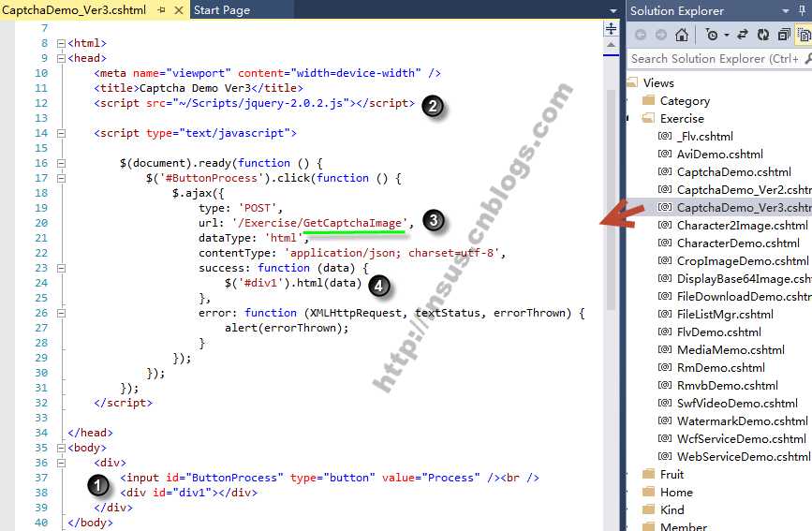The width and height of the screenshot is (812, 531).
Task: Select CaptchaDemo_Ver2.cshtml file
Action: pyautogui.click(x=745, y=189)
